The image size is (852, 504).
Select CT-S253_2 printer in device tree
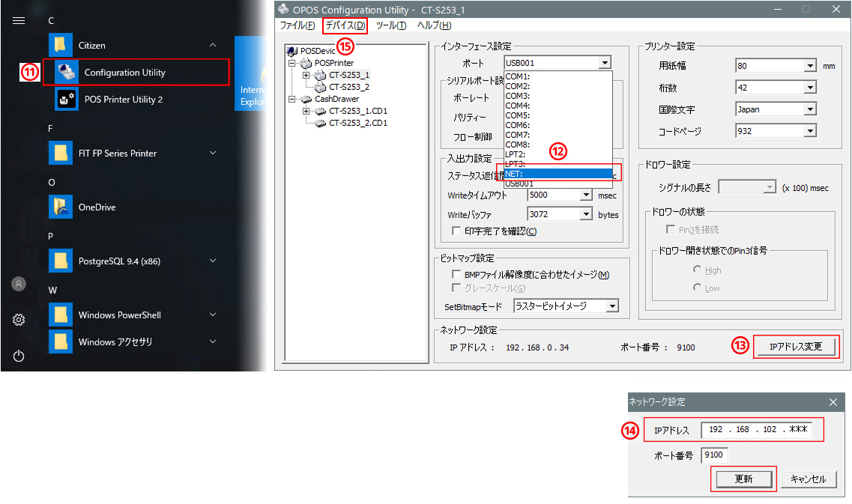pyautogui.click(x=348, y=87)
